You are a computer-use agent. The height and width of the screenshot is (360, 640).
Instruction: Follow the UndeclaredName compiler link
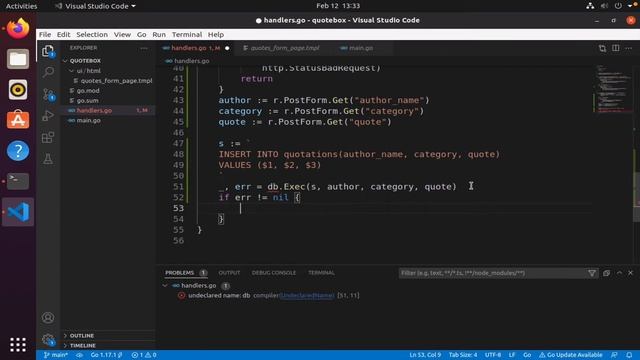click(307, 296)
